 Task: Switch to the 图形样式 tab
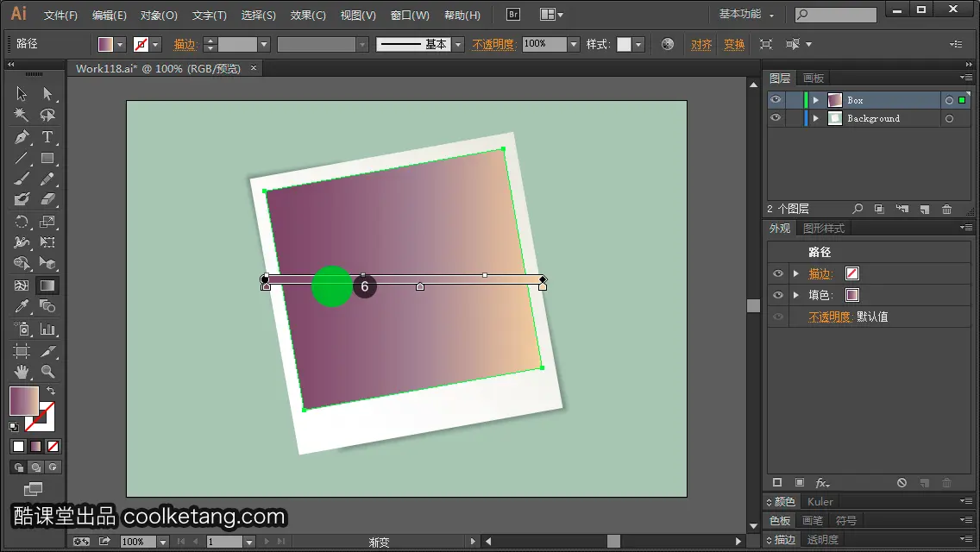pyautogui.click(x=824, y=229)
